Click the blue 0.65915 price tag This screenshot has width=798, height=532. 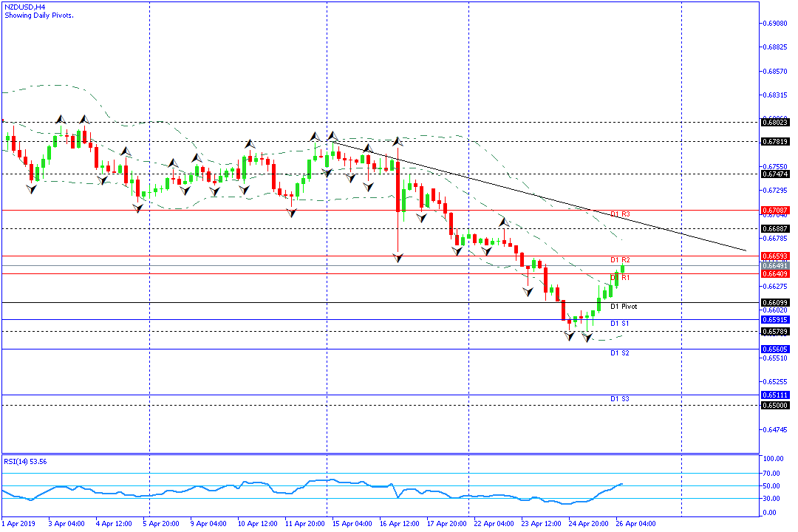pyautogui.click(x=775, y=320)
